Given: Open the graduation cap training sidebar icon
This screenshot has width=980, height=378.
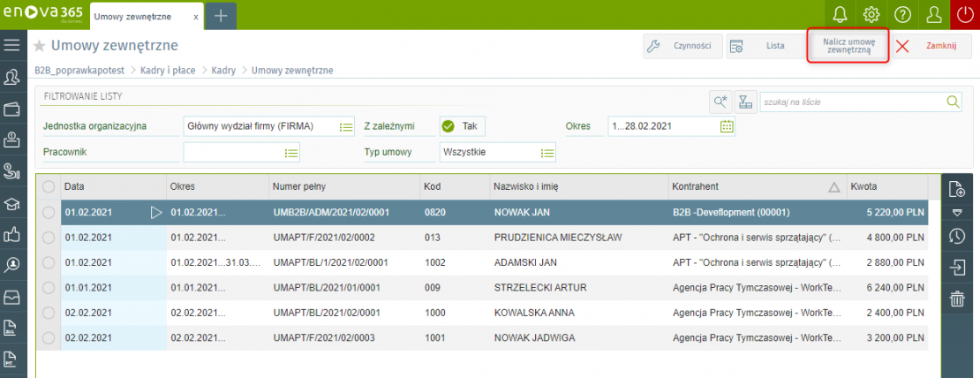Looking at the screenshot, I should point(11,203).
